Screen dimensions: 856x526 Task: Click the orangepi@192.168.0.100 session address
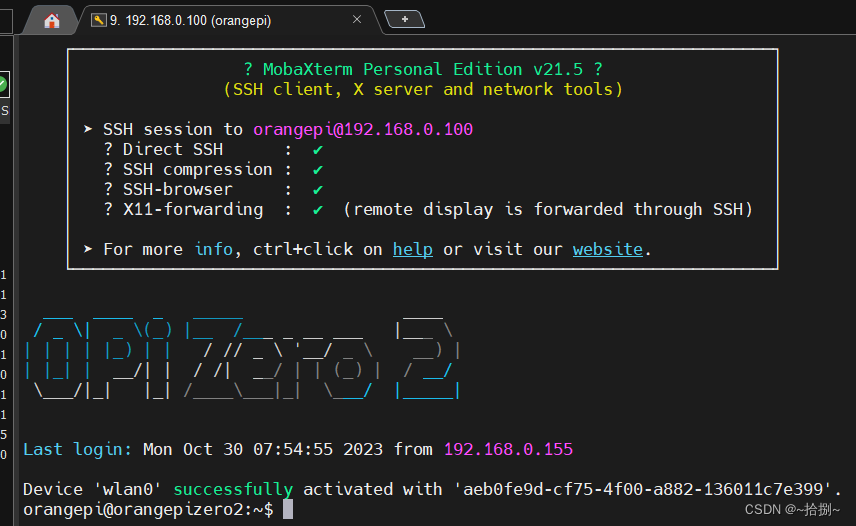point(363,129)
